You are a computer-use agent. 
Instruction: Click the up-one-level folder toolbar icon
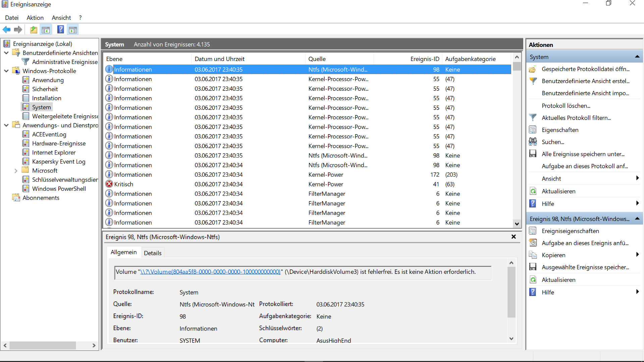(x=34, y=30)
